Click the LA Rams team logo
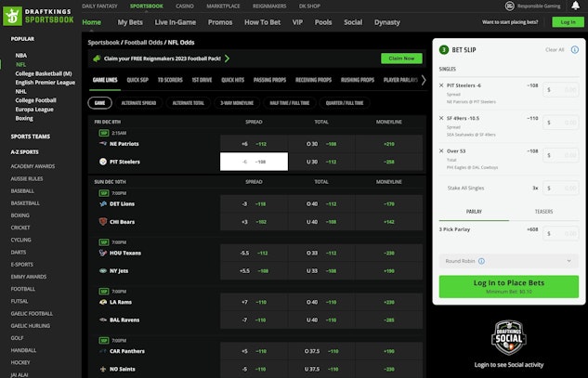588x378 pixels. 103,302
